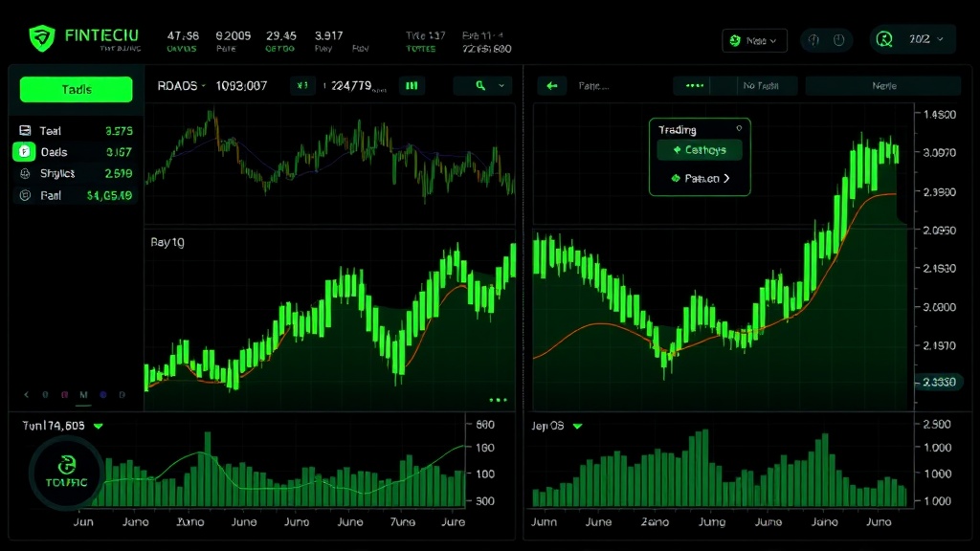Select the Shylics row in sidebar
980x551 pixels.
77,173
